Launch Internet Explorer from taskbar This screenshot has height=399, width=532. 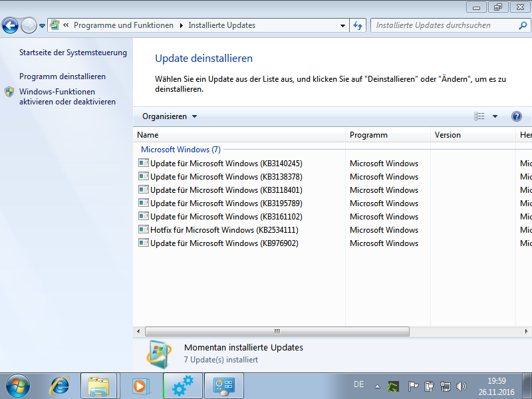[60, 386]
